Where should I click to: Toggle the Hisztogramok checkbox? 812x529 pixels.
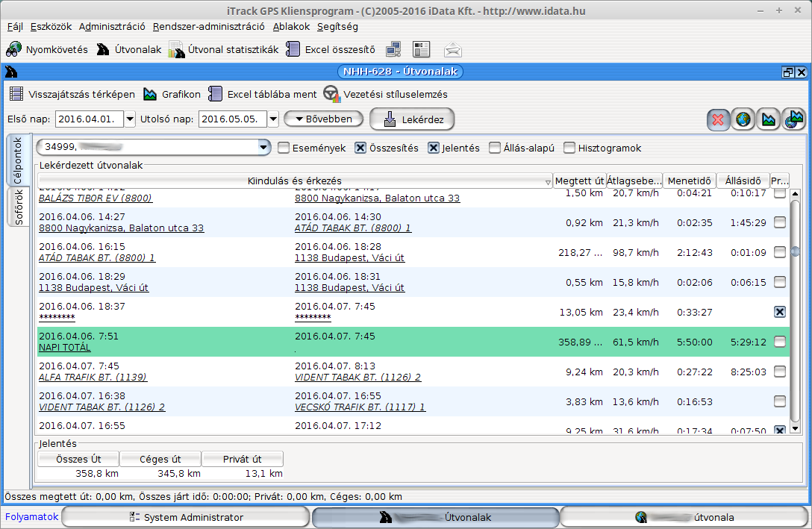[x=569, y=148]
